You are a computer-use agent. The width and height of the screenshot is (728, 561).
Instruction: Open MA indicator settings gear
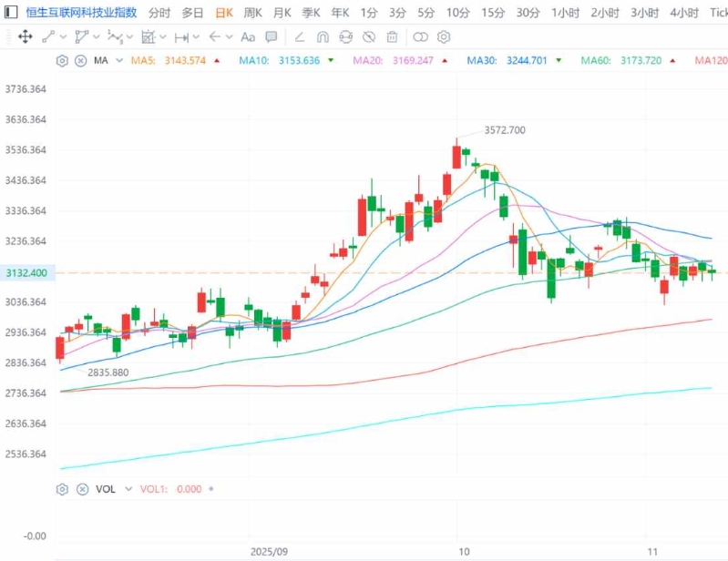[x=62, y=61]
